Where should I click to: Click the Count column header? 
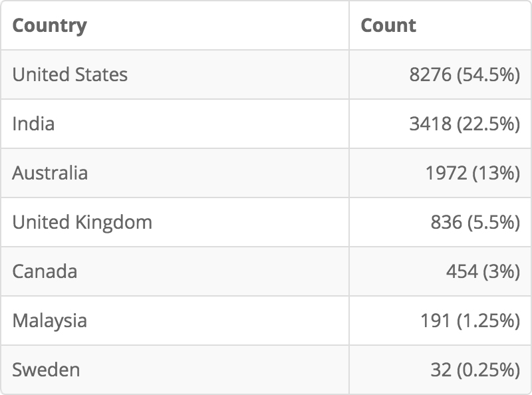point(388,26)
